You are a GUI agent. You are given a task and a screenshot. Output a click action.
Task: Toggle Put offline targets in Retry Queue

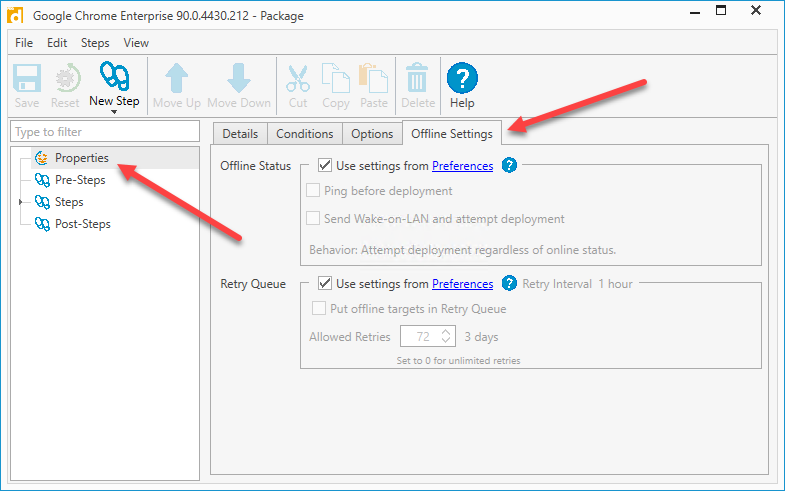click(319, 308)
